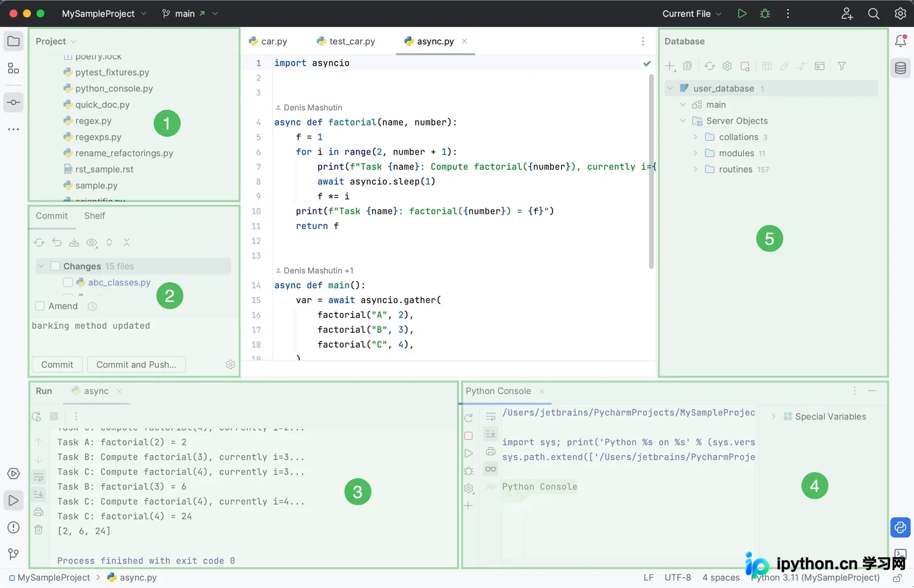The width and height of the screenshot is (914, 588).
Task: Expand the routines folder
Action: tap(695, 170)
